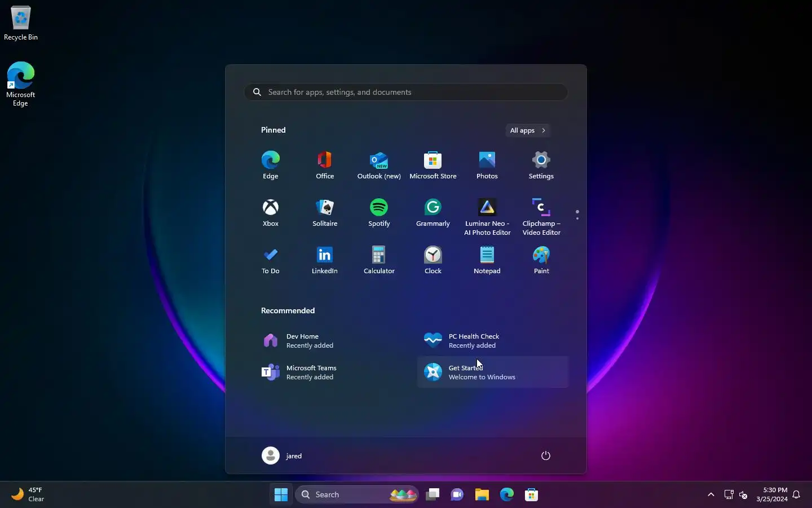Open the To Do app

click(x=271, y=260)
